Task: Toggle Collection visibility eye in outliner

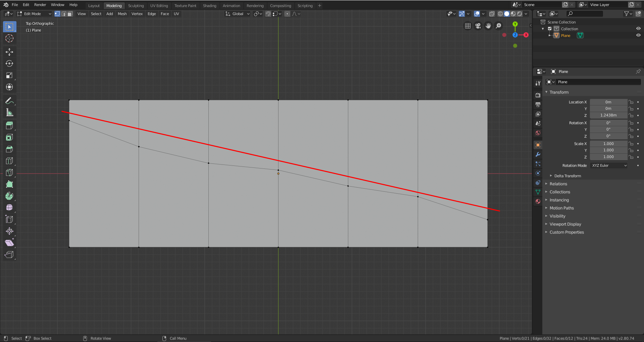Action: pos(638,29)
